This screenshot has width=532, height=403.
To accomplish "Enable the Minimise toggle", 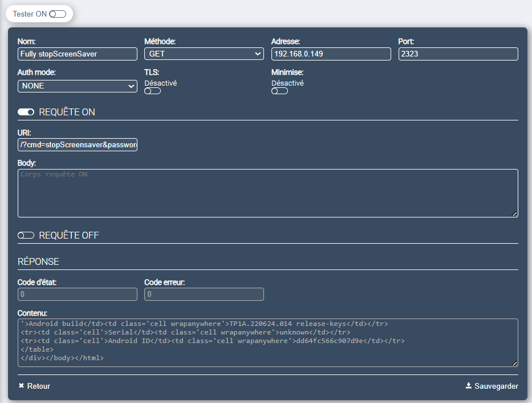I will coord(279,91).
